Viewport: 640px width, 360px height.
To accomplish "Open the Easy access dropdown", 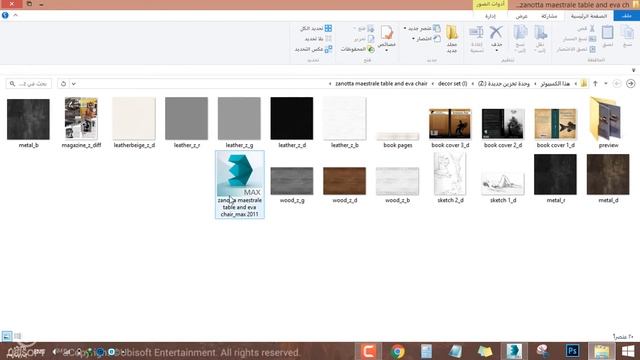I will [x=426, y=39].
